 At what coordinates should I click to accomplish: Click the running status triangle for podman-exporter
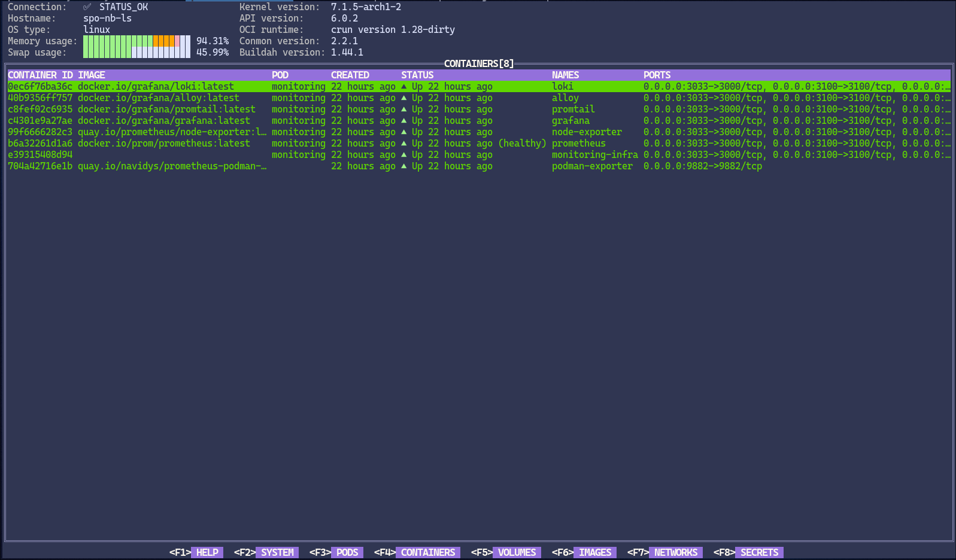pyautogui.click(x=403, y=166)
